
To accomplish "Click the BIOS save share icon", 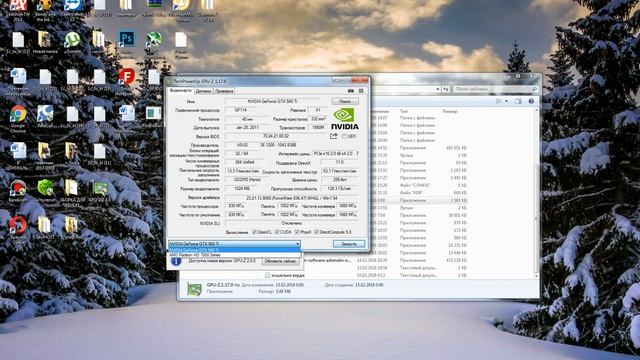I will 334,136.
